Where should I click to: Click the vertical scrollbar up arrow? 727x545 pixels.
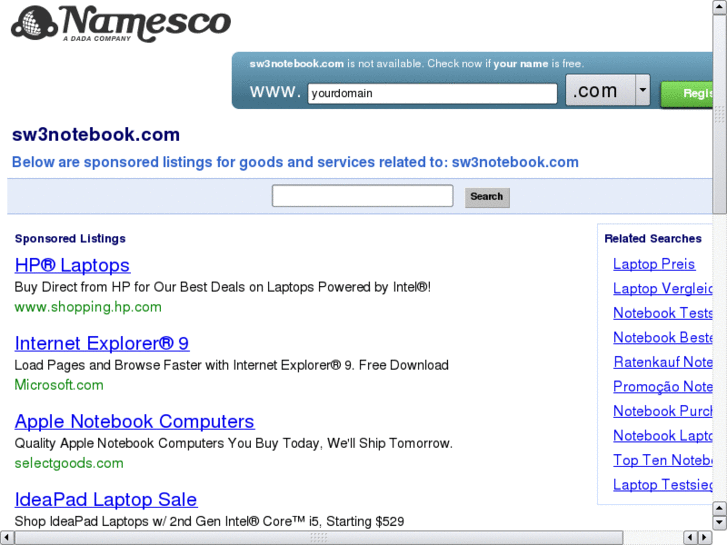tap(720, 7)
